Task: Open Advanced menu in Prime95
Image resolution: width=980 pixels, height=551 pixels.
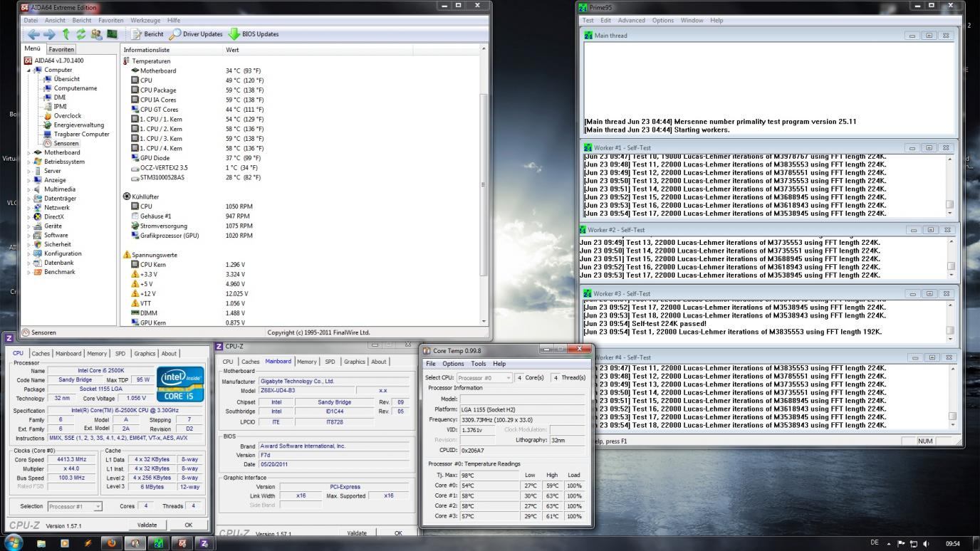Action: click(x=631, y=20)
